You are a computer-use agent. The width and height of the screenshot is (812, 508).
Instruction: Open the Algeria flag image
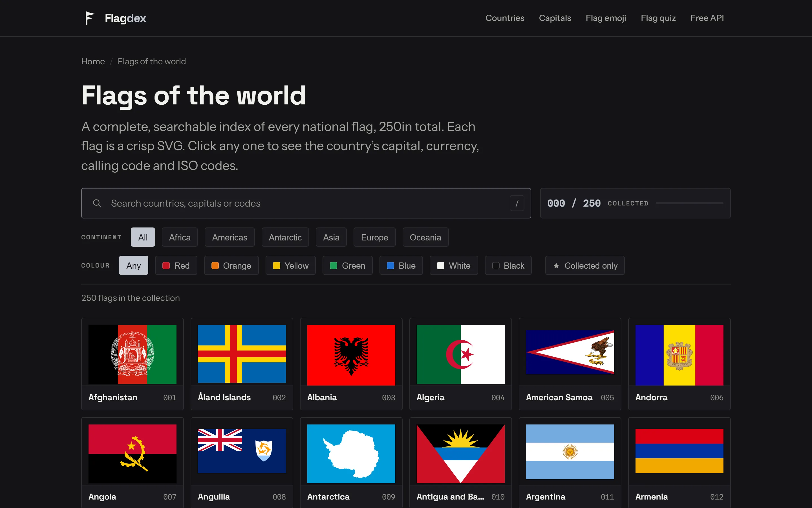click(x=460, y=354)
